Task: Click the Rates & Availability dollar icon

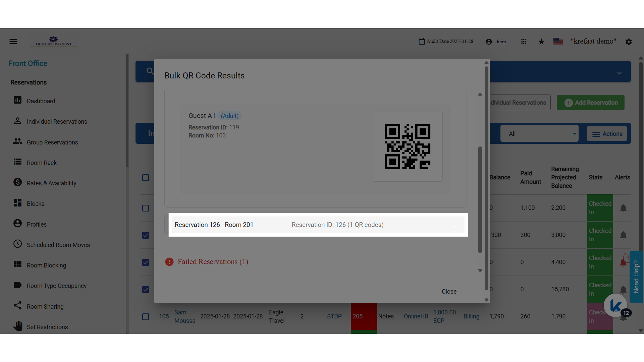Action: tap(17, 182)
